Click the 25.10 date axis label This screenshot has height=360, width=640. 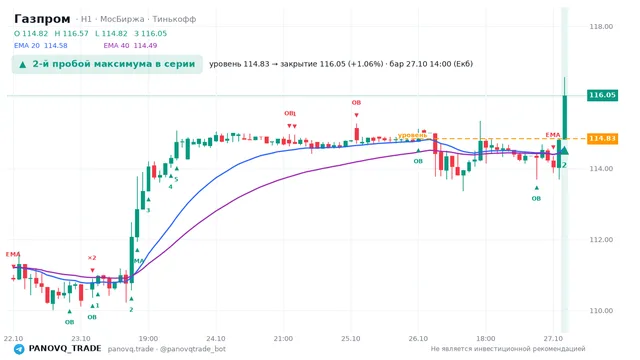[x=351, y=339]
